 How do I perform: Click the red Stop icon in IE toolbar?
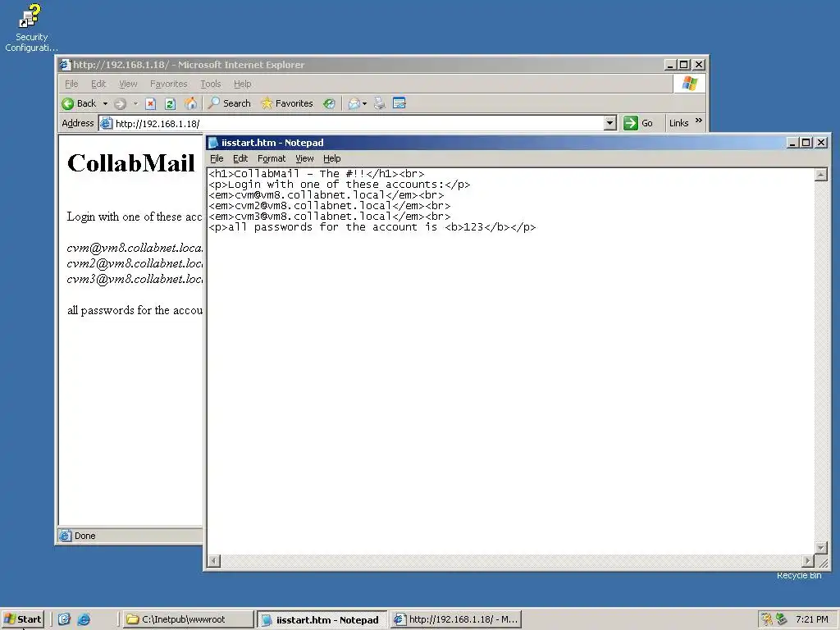(151, 104)
